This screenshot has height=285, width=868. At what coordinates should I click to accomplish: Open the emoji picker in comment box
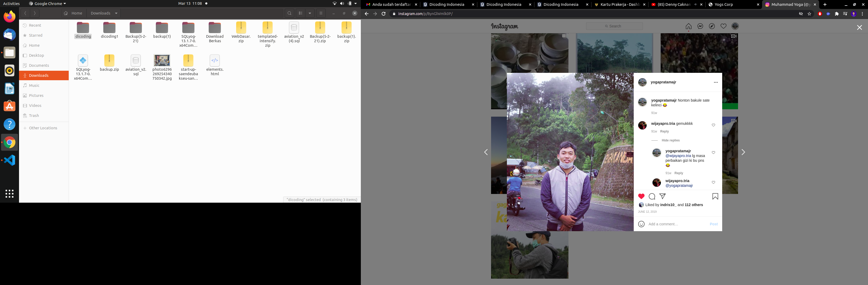point(641,224)
